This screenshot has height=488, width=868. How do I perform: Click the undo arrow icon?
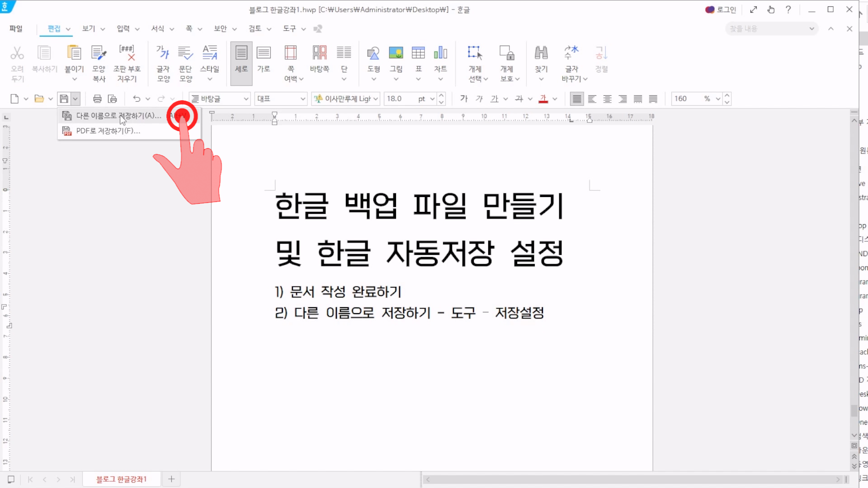tap(137, 99)
